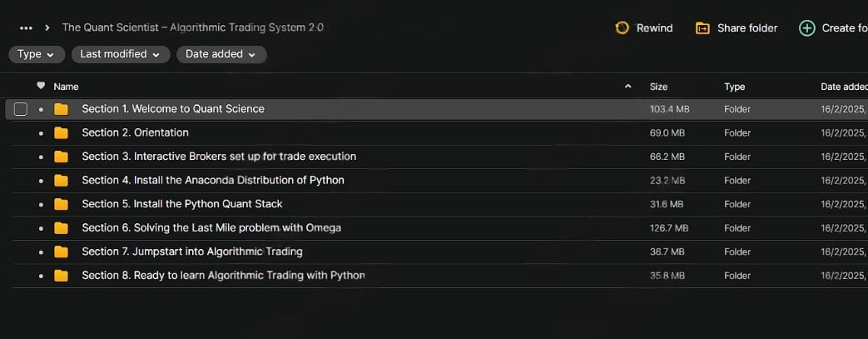
Task: Open Section 8. Ready to learn folder
Action: point(222,275)
